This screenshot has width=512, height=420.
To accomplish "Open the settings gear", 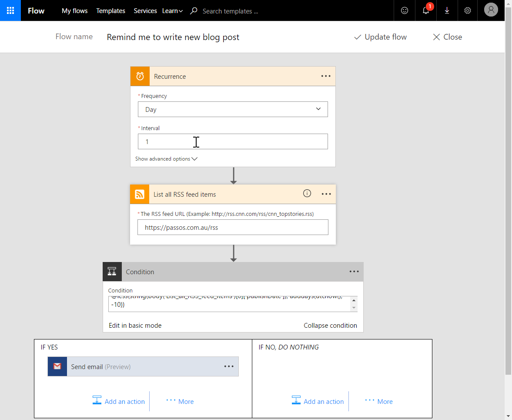I will click(468, 10).
